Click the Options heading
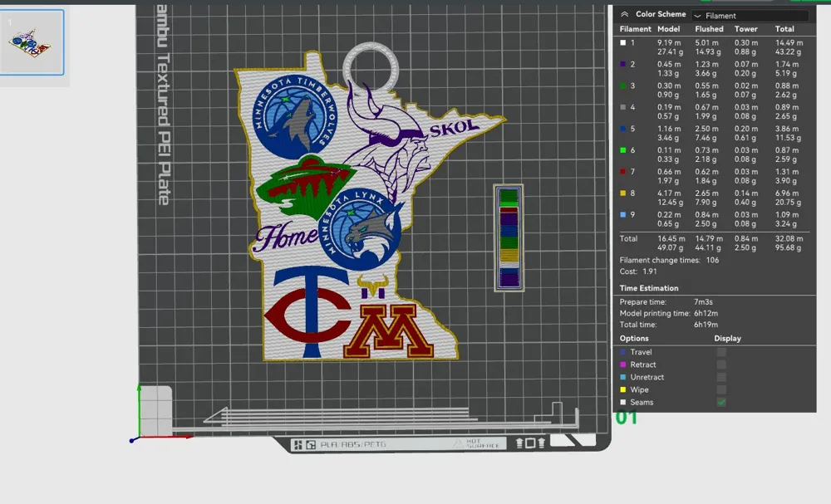 click(634, 338)
